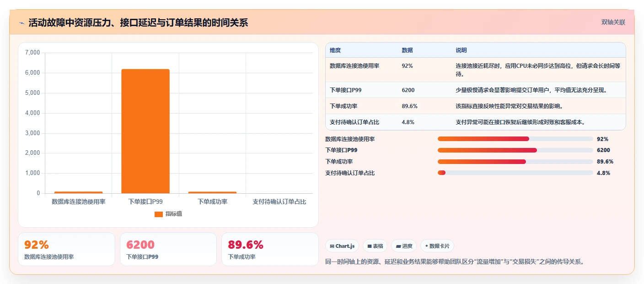Select the 数据卡片 tag chip
Viewport: 644px width, 284px height.
[x=437, y=246]
